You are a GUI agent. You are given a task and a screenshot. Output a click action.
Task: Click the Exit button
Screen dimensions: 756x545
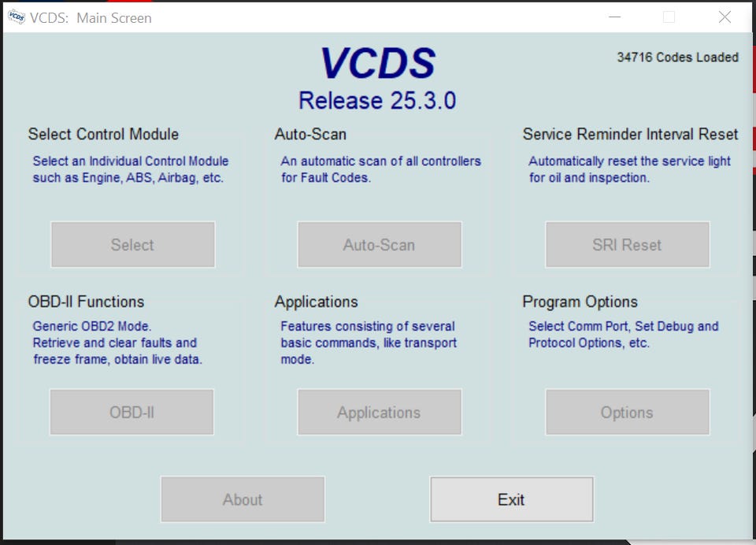pos(511,499)
